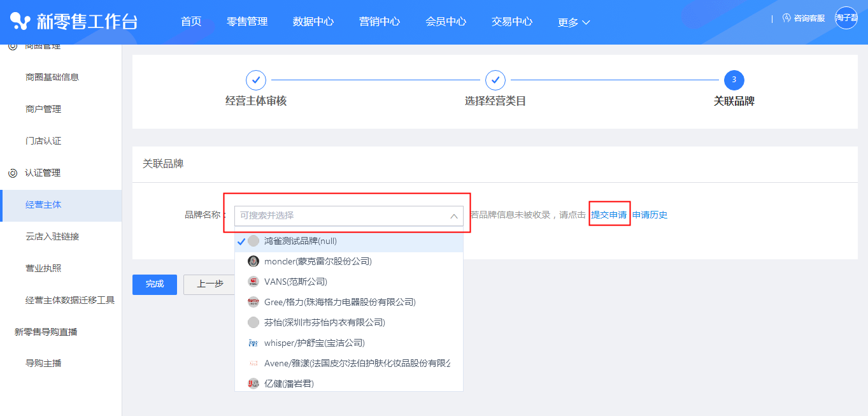Click 咨询客服 text link
The width and height of the screenshot is (868, 416).
[809, 18]
